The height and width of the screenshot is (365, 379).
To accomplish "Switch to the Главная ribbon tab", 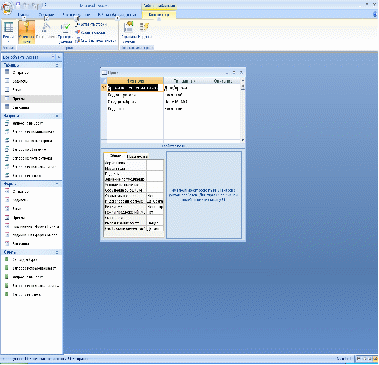I will [22, 15].
